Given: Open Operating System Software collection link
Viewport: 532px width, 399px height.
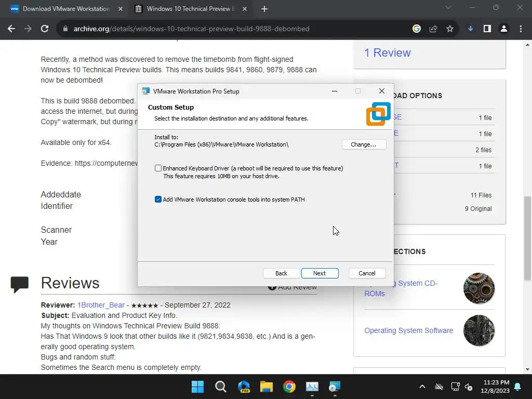Looking at the screenshot, I should pos(408,330).
